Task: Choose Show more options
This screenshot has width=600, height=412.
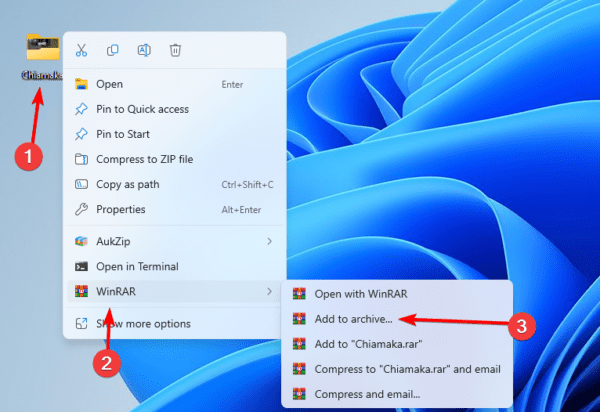Action: coord(175,324)
